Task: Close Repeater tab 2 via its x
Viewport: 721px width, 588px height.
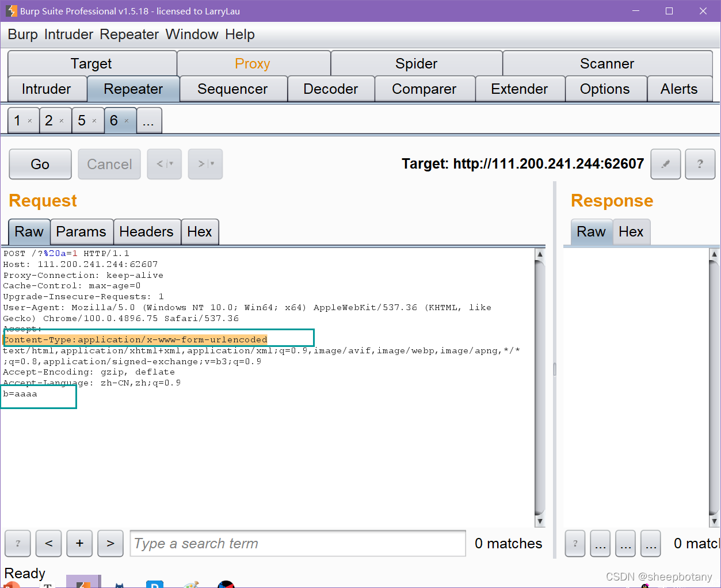Action: [62, 121]
